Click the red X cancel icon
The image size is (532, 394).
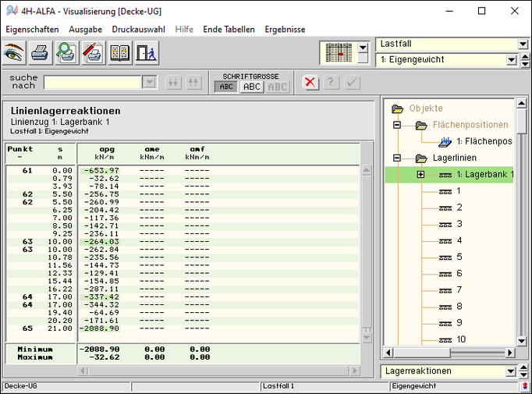click(310, 83)
